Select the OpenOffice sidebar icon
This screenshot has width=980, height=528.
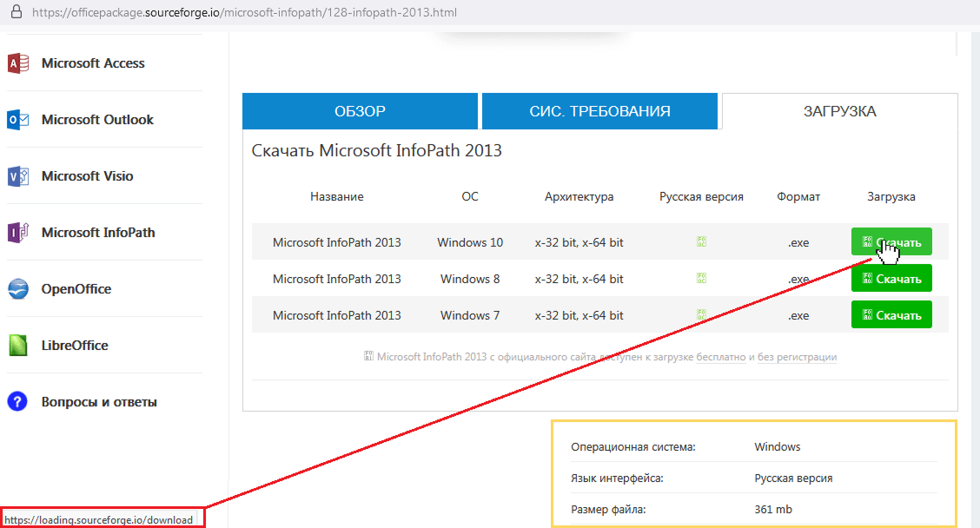(x=17, y=288)
